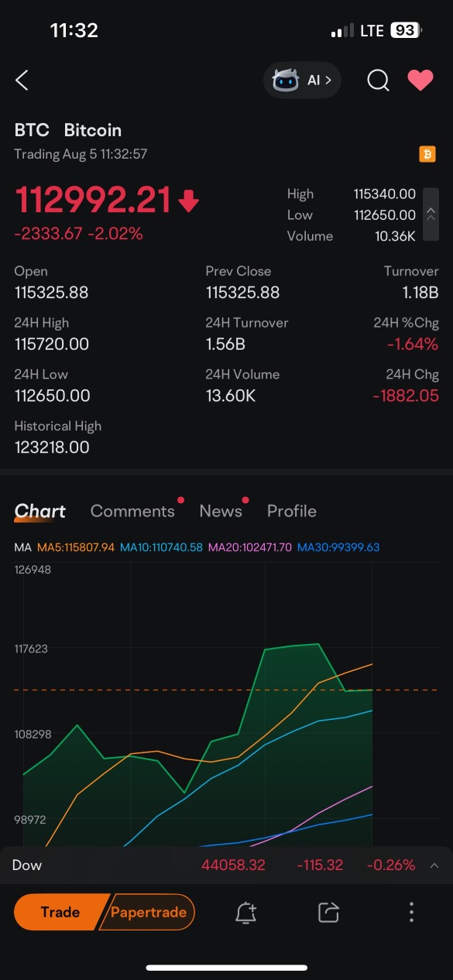Collapse the High/Low/Volume expander arrows
This screenshot has width=453, height=980.
pyautogui.click(x=431, y=214)
